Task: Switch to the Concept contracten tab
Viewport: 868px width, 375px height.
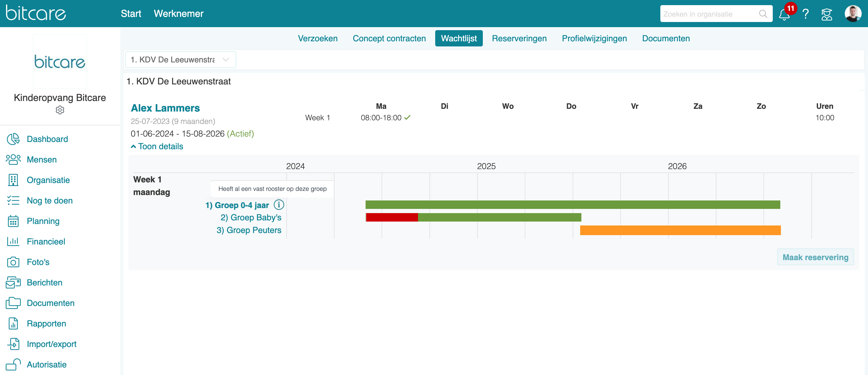Action: point(389,38)
